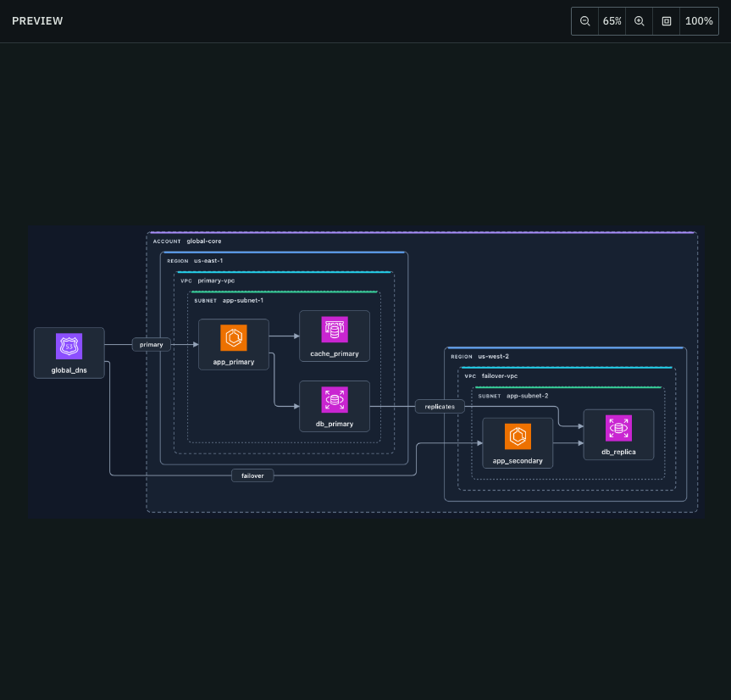
Task: Select the db_replica database icon
Action: pos(618,428)
